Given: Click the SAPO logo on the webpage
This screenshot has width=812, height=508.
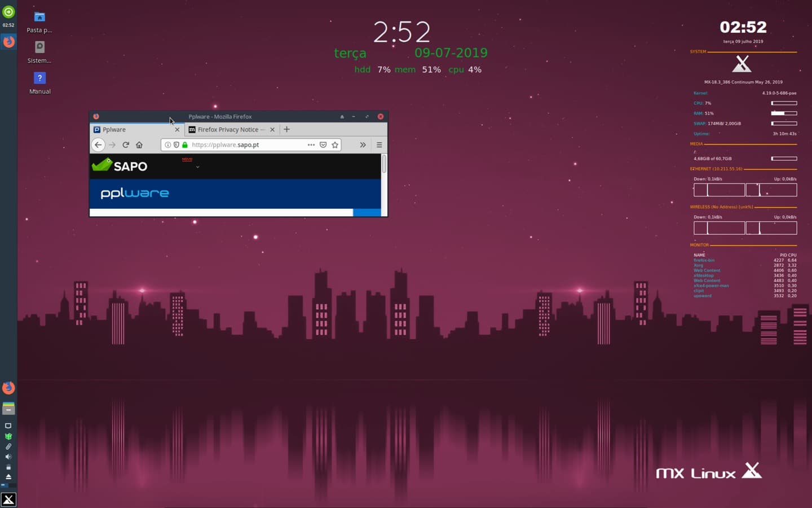Looking at the screenshot, I should pos(119,166).
